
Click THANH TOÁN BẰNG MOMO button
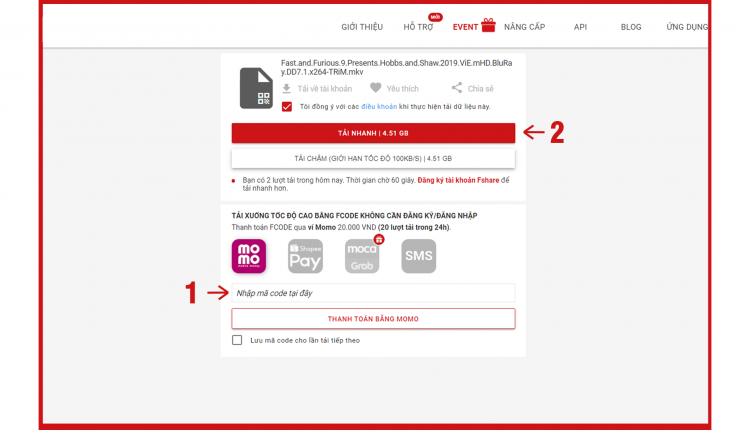(x=374, y=319)
